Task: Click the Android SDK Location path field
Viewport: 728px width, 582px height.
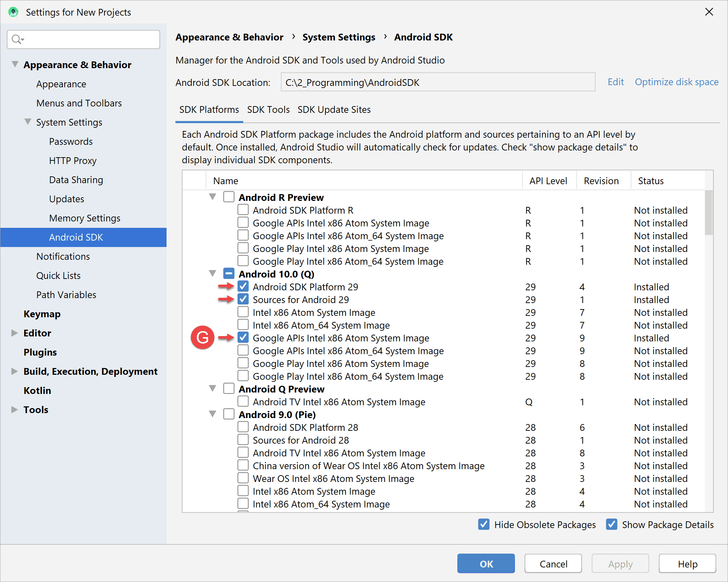Action: [x=438, y=82]
